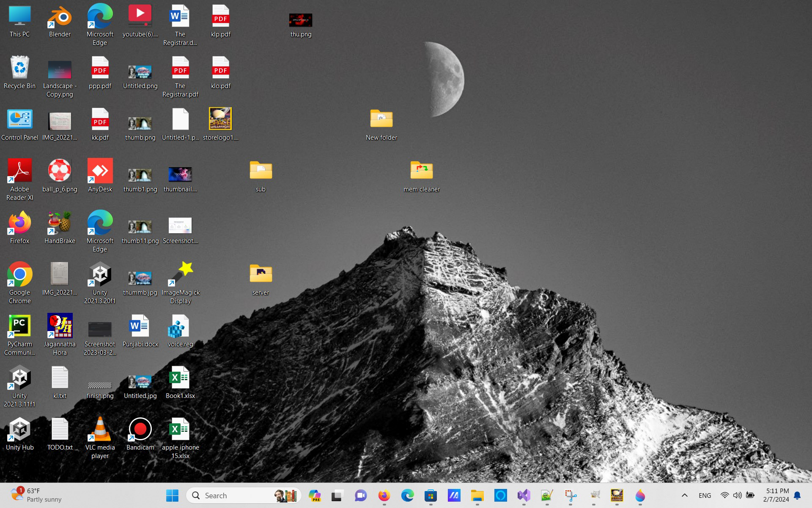Viewport: 812px width, 508px height.
Task: Select the PyCharm Community shortcut
Action: (x=19, y=335)
